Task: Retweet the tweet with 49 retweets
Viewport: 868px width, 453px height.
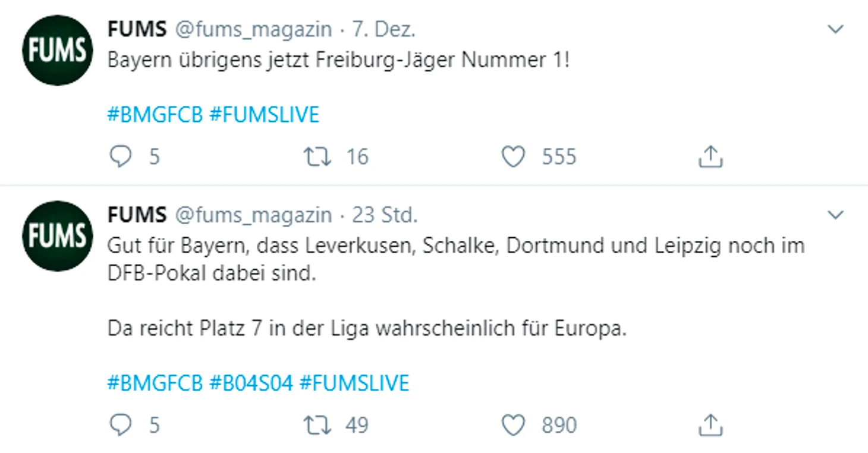Action: coord(317,425)
